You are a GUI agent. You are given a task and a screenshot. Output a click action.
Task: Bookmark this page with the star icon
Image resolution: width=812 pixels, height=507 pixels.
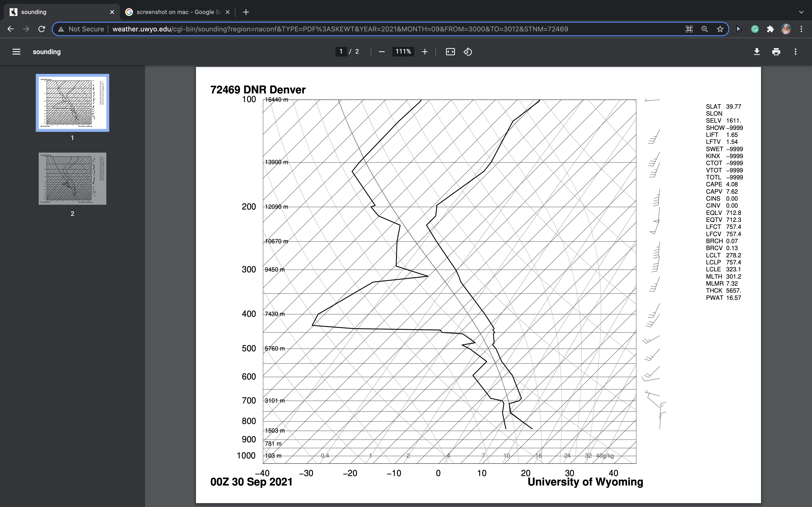(x=720, y=29)
